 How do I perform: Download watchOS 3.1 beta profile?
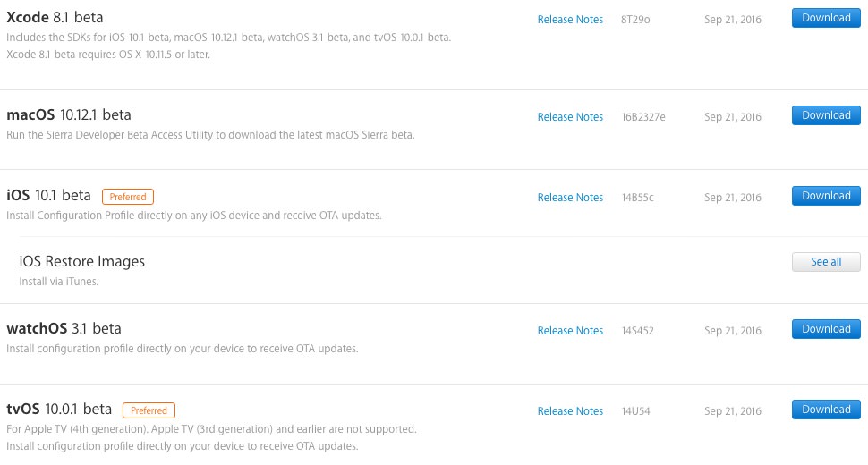[x=825, y=329]
